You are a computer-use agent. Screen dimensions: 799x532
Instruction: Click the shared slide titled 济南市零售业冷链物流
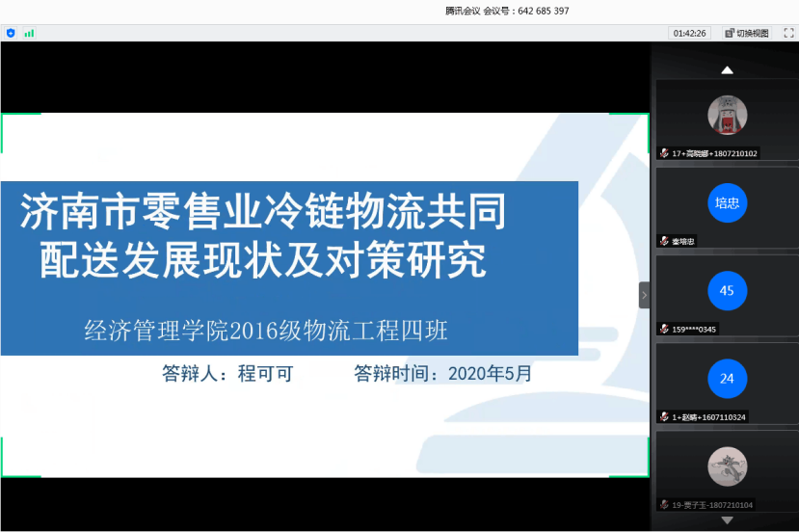click(x=324, y=294)
